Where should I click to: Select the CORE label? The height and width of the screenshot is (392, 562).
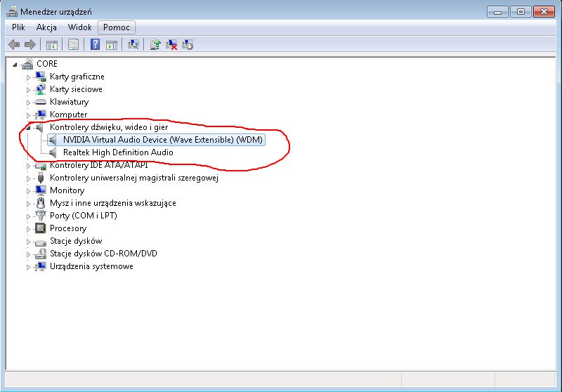coord(47,64)
